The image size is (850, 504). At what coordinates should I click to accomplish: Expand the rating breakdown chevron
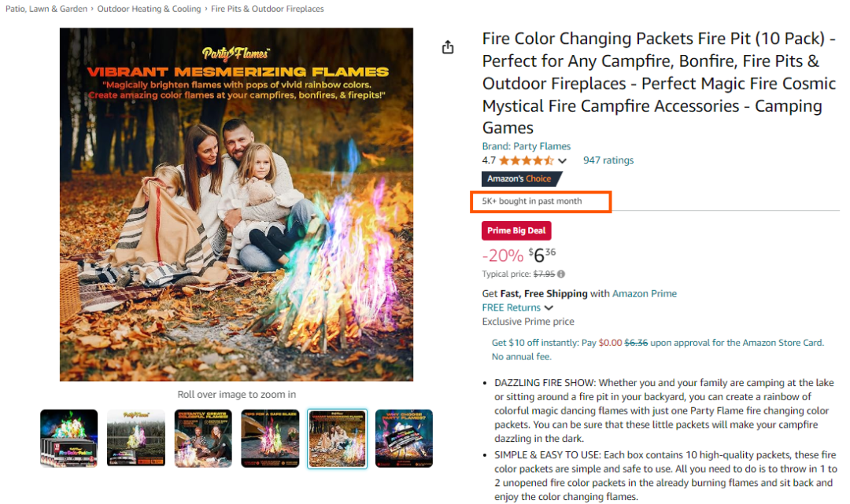(562, 160)
